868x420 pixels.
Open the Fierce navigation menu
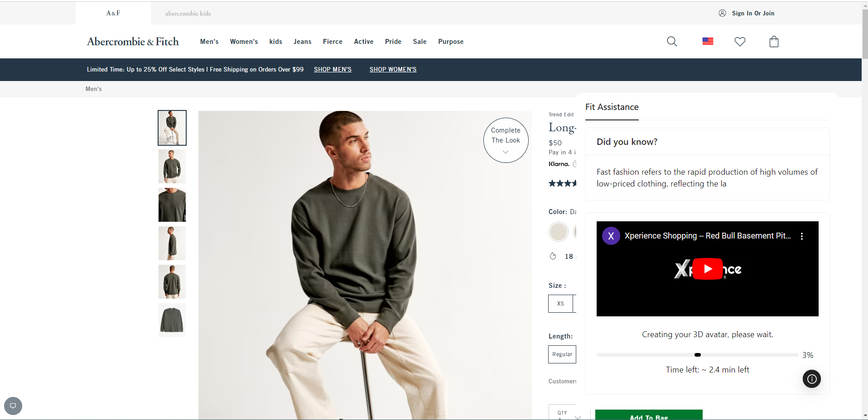pyautogui.click(x=333, y=42)
